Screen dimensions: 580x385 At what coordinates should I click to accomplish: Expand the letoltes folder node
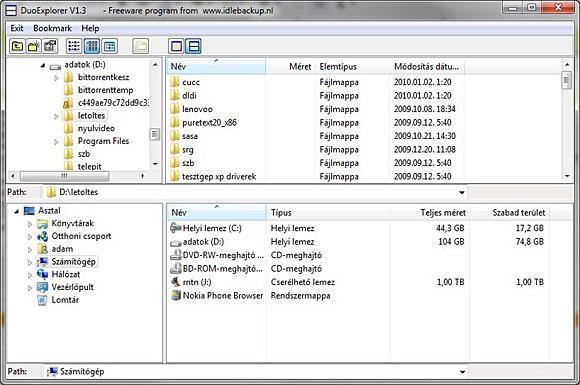56,116
